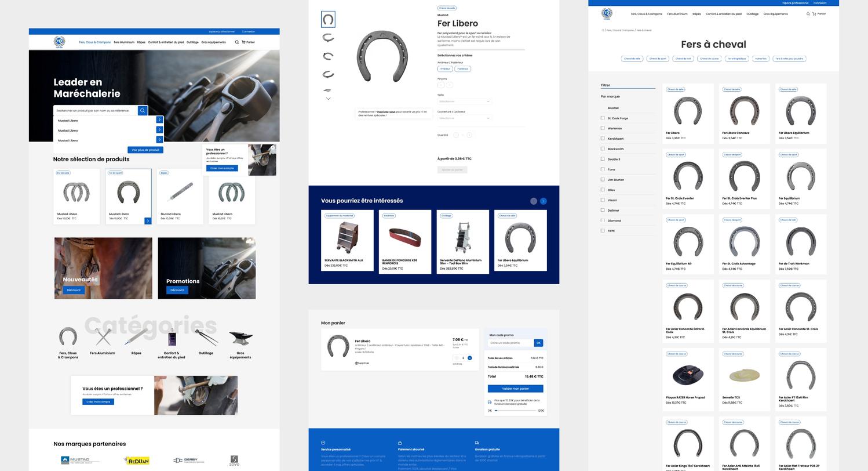Click the 'Fers, Clous & Crampons' category horseshoe icon
Viewport: 868px width, 471px height.
coord(68,336)
